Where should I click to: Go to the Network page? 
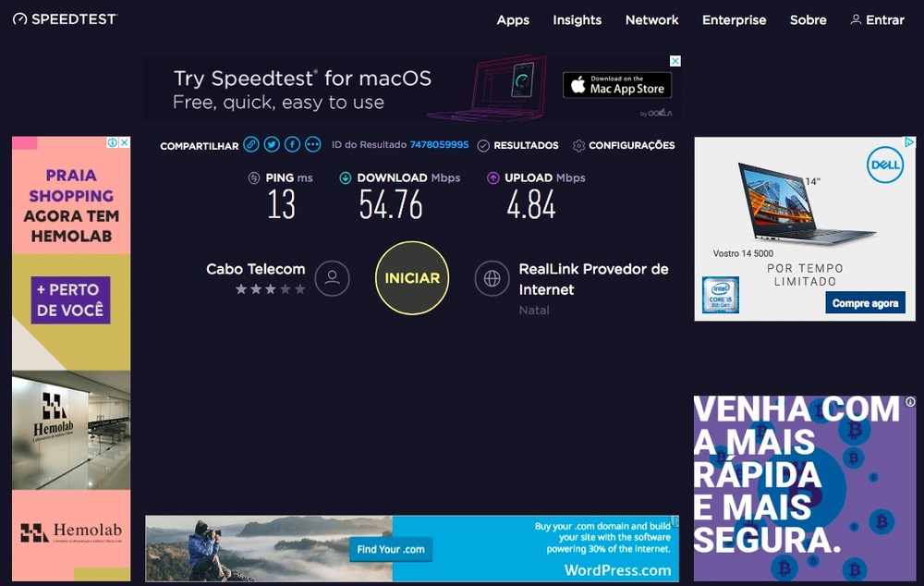pyautogui.click(x=651, y=20)
